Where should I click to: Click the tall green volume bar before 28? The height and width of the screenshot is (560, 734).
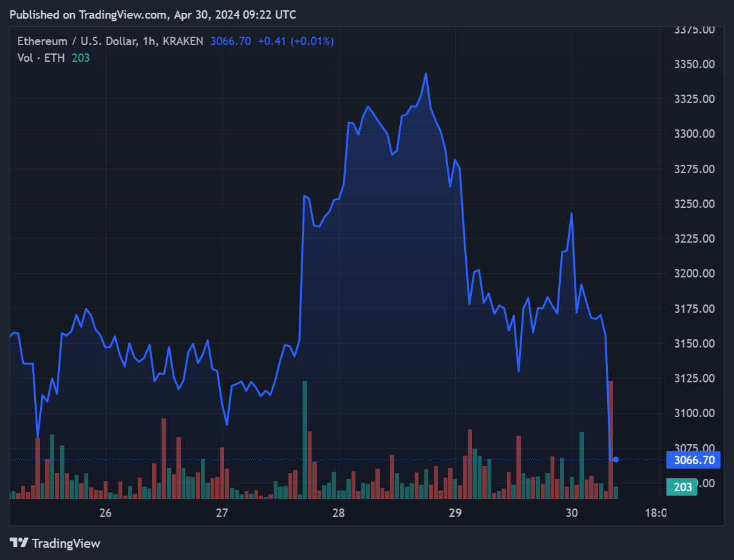coord(305,438)
